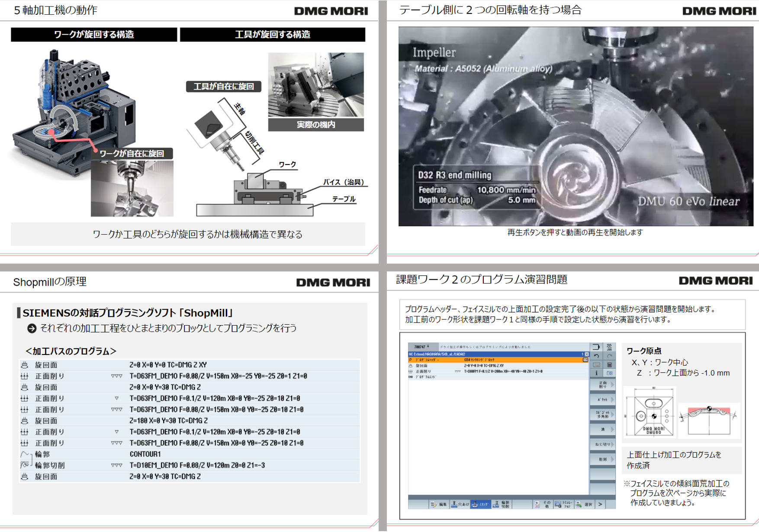Click the info 'i' icon in ShopMill screen
This screenshot has height=532, width=759.
(596, 373)
